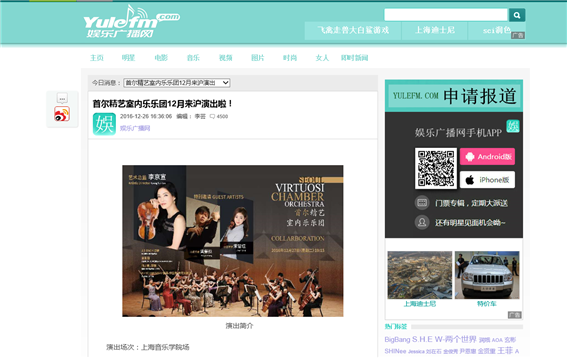Click the ticket icon beside 门票专辑
The image size is (567, 362).
422,203
